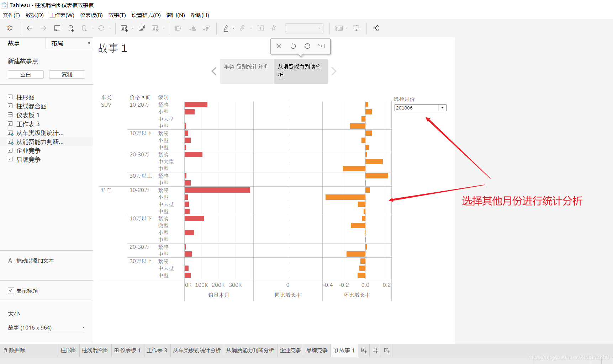This screenshot has height=364, width=613.
Task: Open the story size 故事 (1016 x 964) dropdown
Action: [x=47, y=328]
